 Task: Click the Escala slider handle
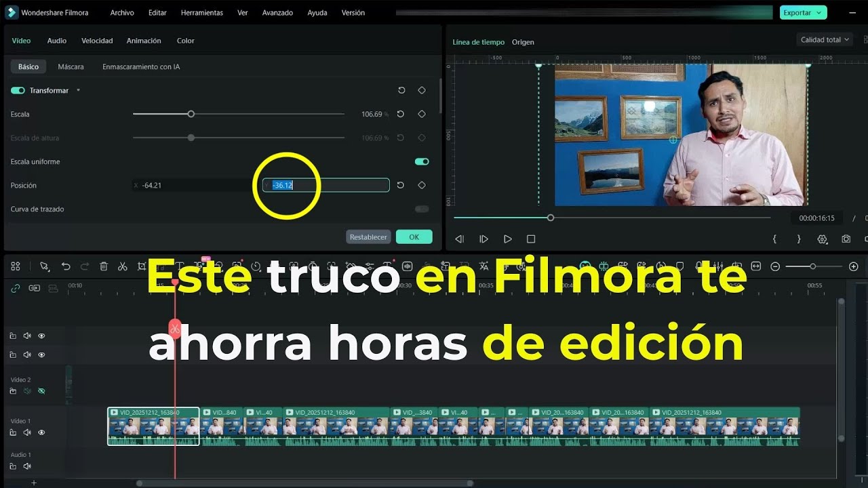pyautogui.click(x=191, y=114)
